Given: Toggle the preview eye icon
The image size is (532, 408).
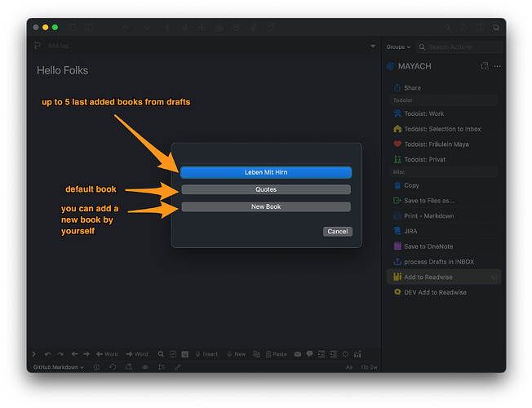Looking at the screenshot, I should (145, 367).
